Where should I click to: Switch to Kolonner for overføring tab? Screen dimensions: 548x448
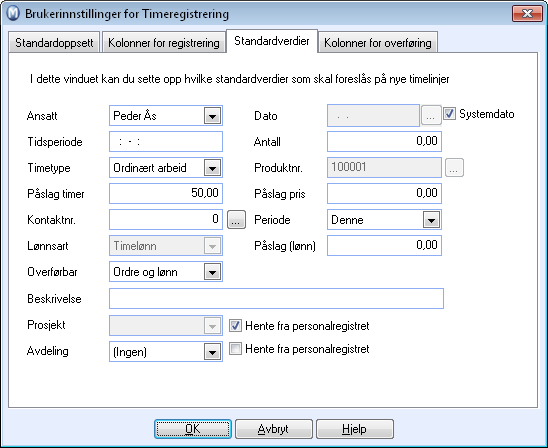pos(378,43)
